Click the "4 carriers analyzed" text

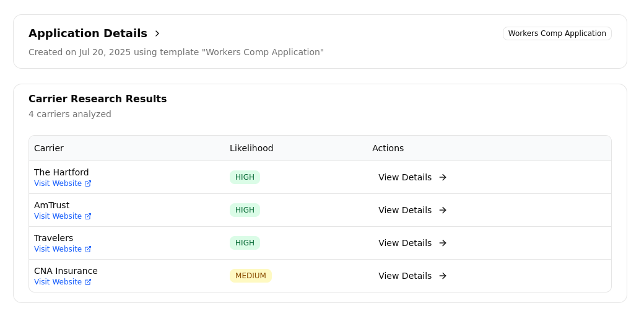click(70, 114)
